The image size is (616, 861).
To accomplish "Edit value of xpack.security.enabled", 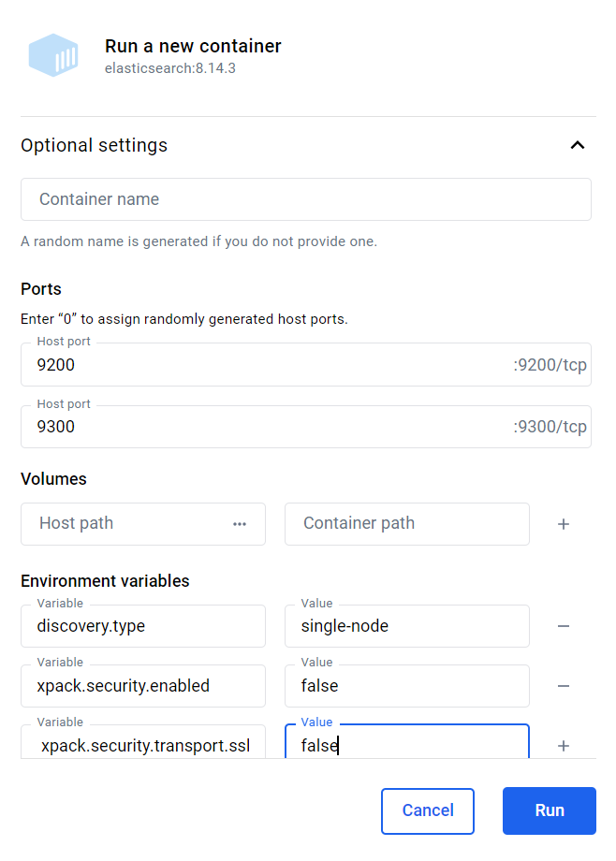I will click(407, 686).
